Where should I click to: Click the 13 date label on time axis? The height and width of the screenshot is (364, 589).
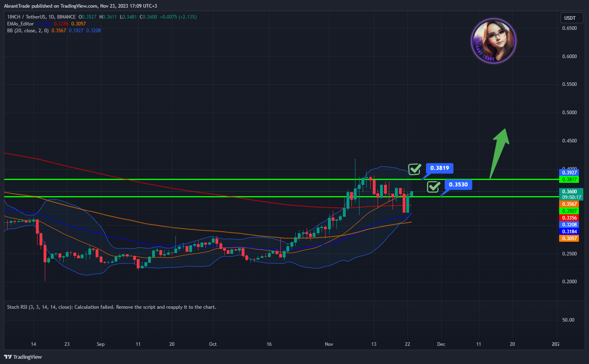(x=374, y=344)
